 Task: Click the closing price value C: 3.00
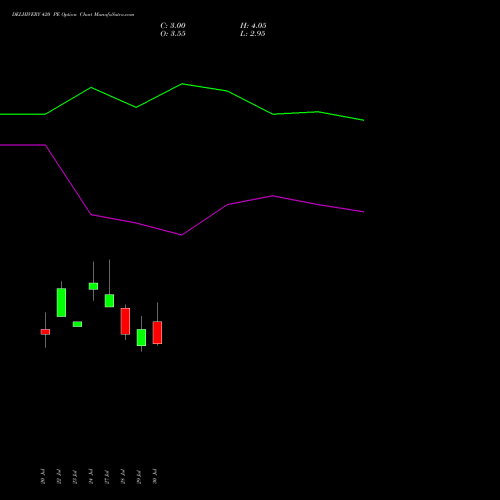(x=173, y=26)
